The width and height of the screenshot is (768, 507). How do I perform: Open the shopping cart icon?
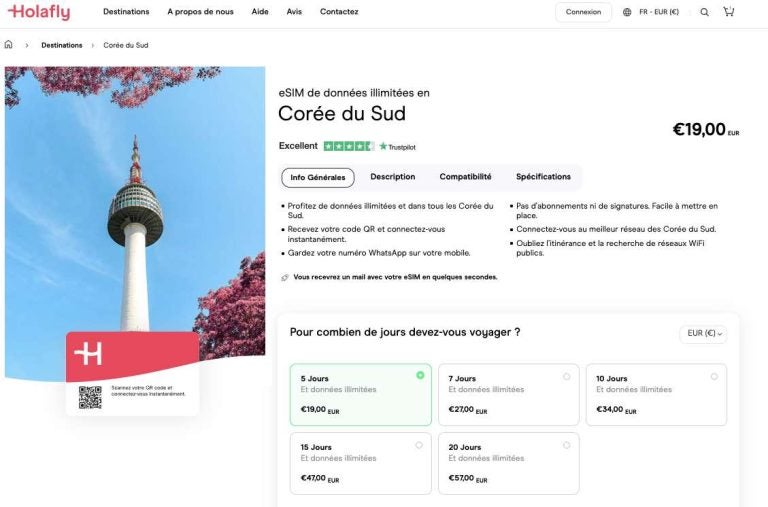pyautogui.click(x=729, y=12)
